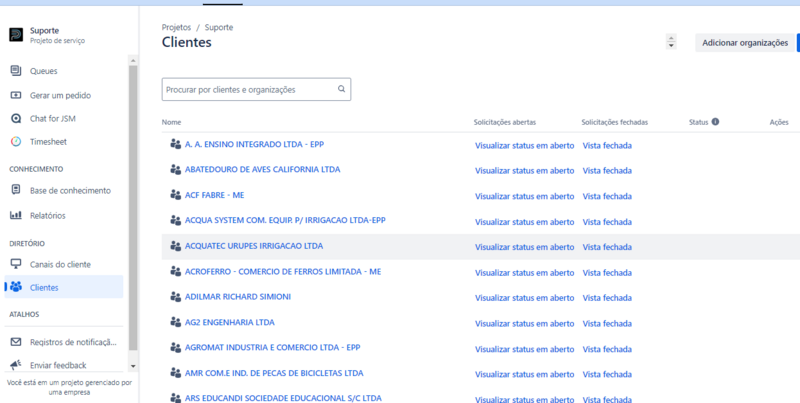
Task: Open Vista fechada for AMR COM.E IND. DE PECAS
Action: (x=607, y=374)
